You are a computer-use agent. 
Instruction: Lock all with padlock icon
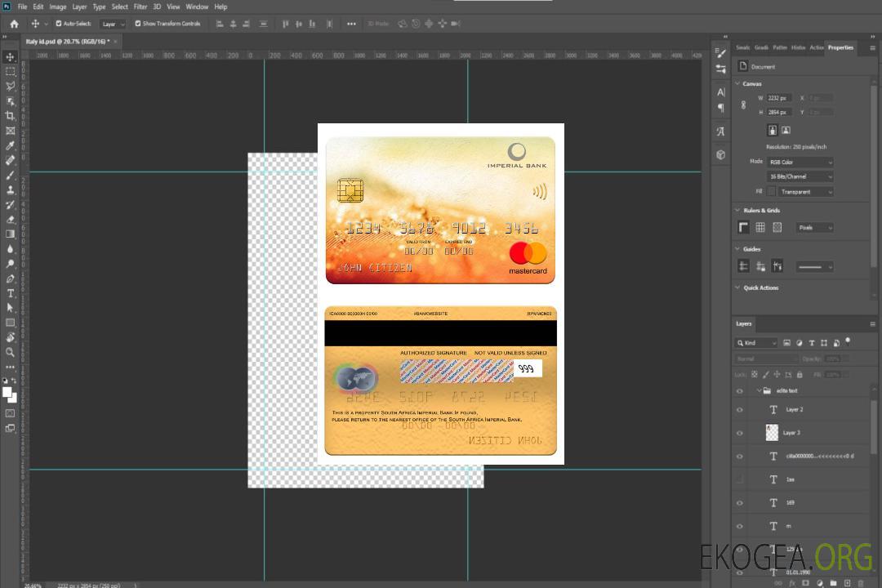pyautogui.click(x=800, y=374)
